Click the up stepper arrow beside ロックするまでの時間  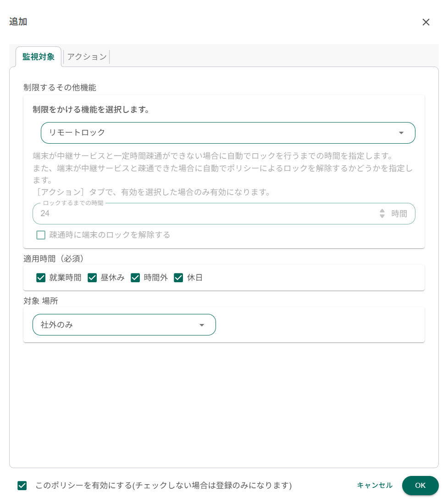click(382, 211)
